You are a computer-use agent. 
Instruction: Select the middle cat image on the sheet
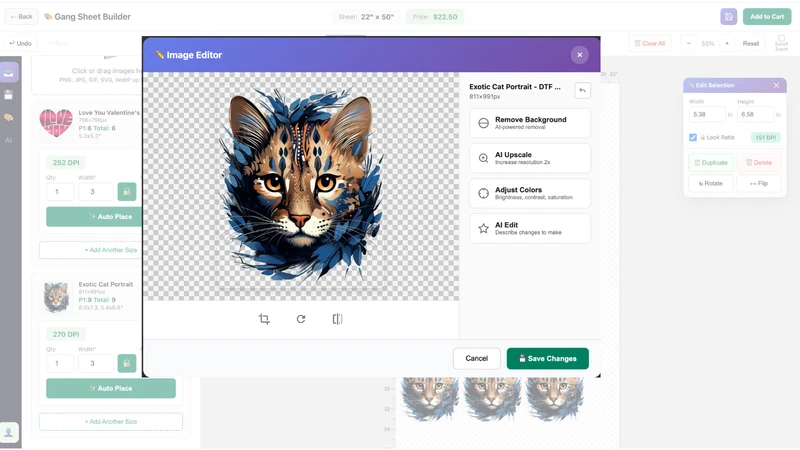point(492,399)
